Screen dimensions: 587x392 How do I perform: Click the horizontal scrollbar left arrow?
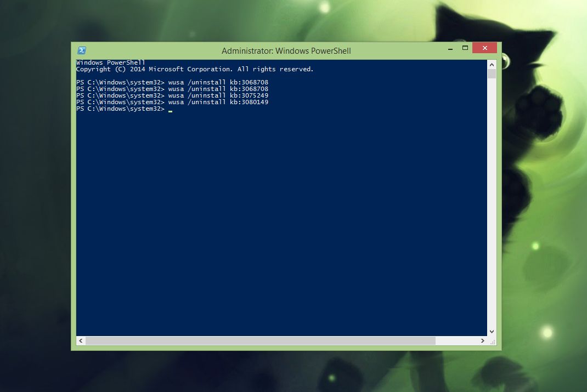click(x=81, y=341)
